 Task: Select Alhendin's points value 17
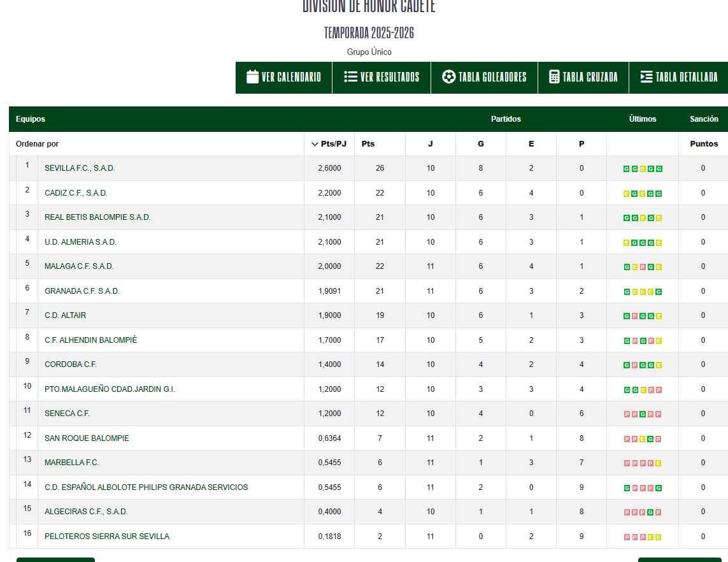click(380, 340)
